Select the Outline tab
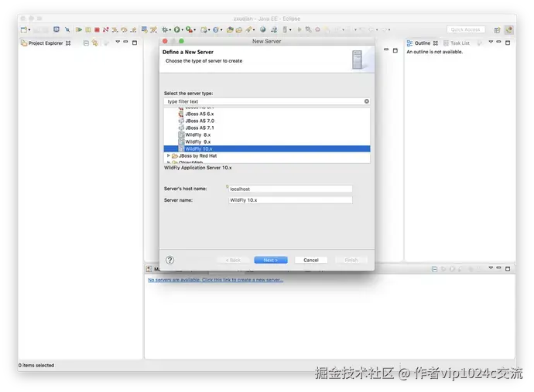This screenshot has width=534, height=392. click(x=423, y=43)
